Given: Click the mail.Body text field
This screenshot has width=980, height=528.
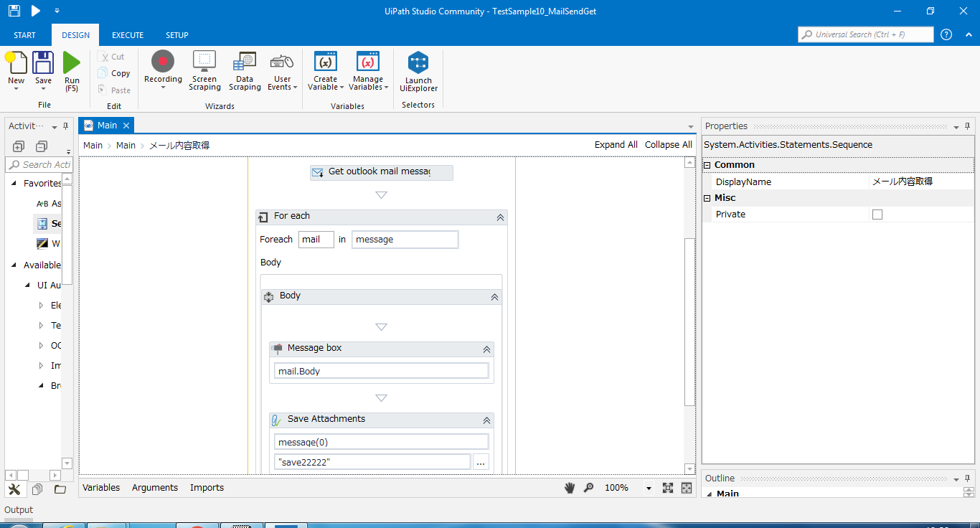Looking at the screenshot, I should (382, 371).
